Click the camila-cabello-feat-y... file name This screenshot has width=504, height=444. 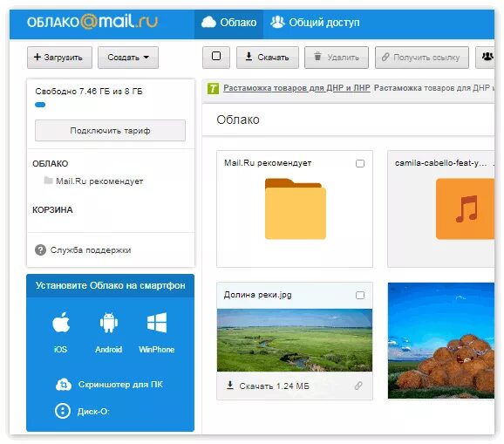click(x=440, y=163)
